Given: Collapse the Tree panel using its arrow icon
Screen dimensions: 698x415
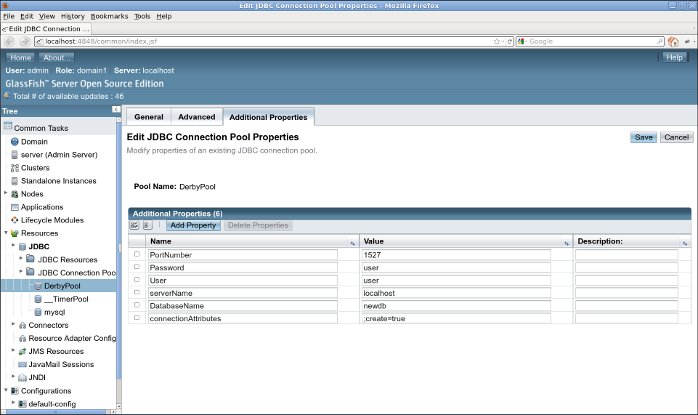Looking at the screenshot, I should click(x=116, y=110).
